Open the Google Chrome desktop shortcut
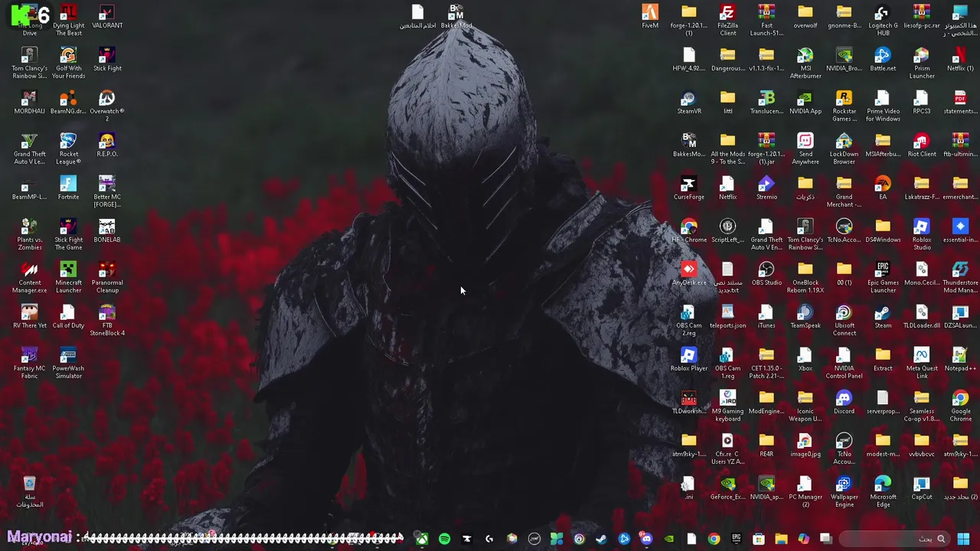The width and height of the screenshot is (980, 551). coord(960,406)
